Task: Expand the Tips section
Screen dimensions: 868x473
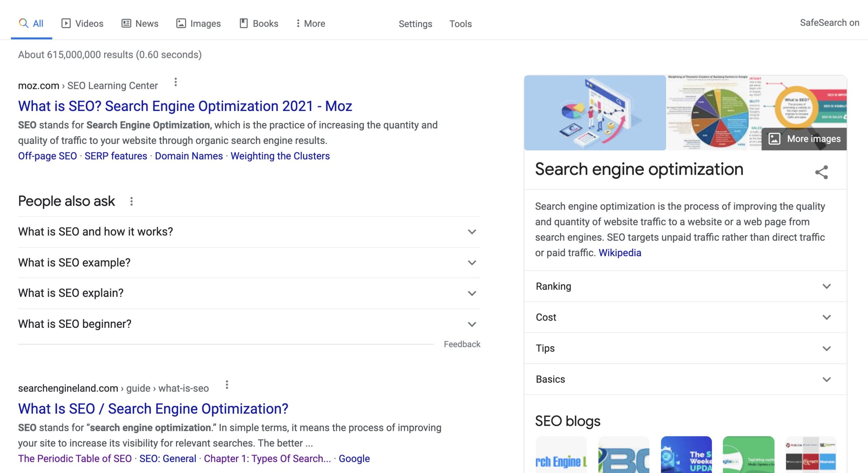Action: point(685,348)
